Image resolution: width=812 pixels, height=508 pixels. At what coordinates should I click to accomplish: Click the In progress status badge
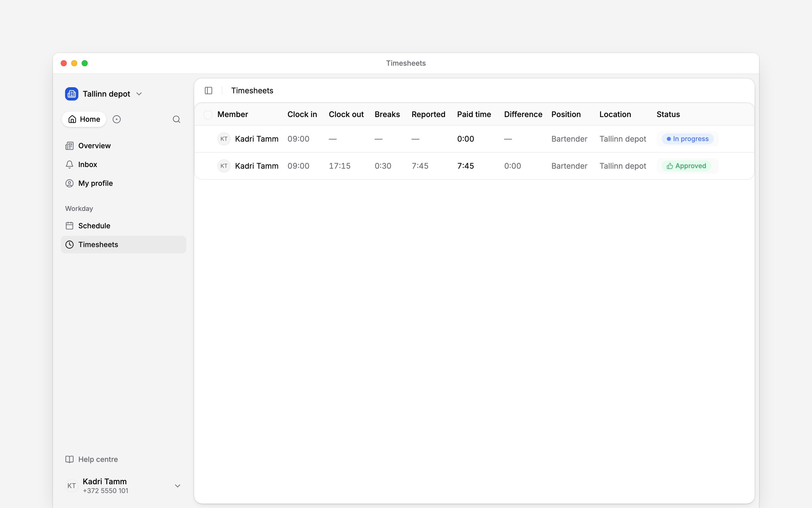pos(688,139)
